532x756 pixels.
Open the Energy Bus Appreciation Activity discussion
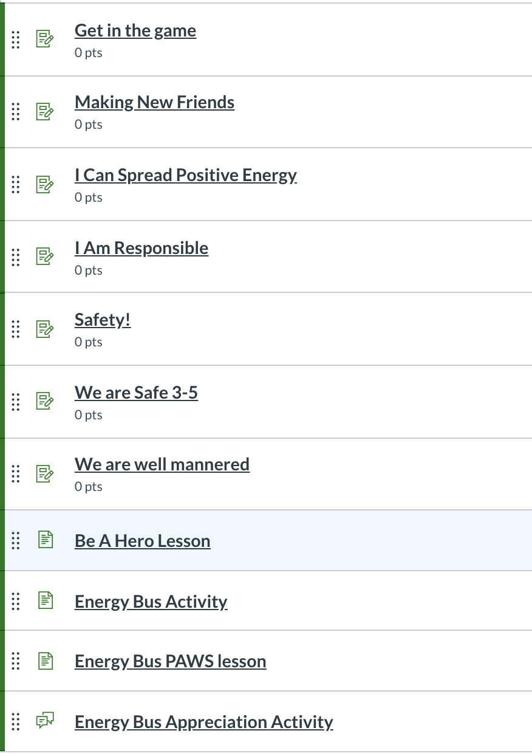point(203,722)
